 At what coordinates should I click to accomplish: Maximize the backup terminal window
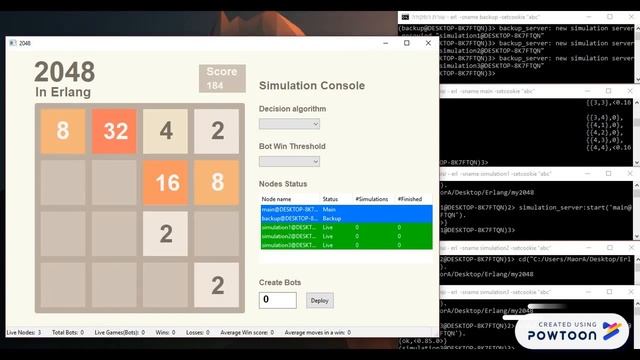[x=610, y=17]
